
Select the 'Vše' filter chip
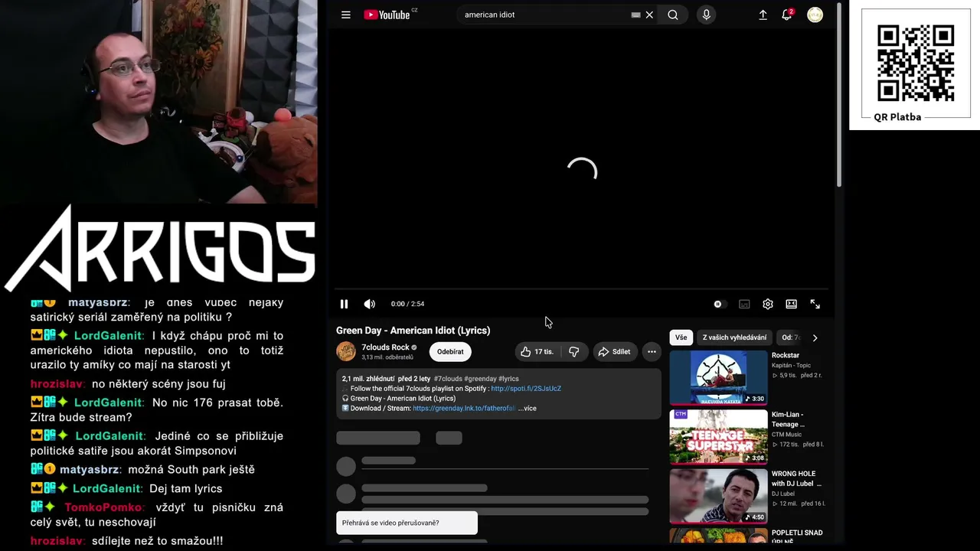tap(681, 337)
